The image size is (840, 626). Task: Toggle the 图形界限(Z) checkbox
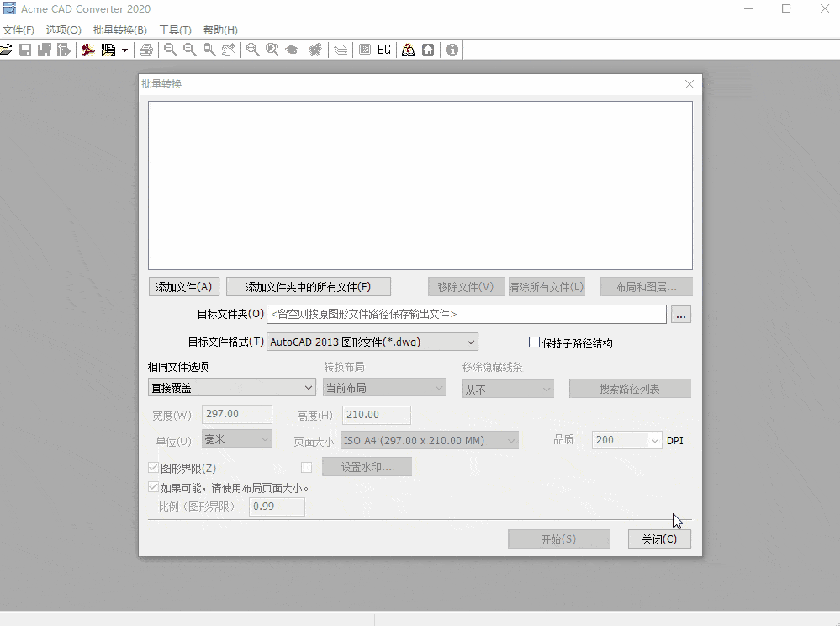tap(153, 467)
